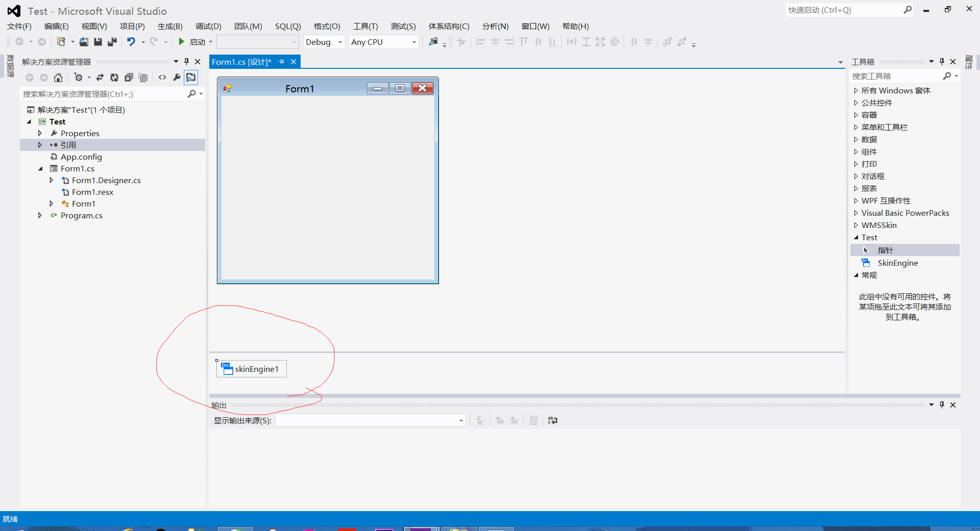The width and height of the screenshot is (980, 531).
Task: Toggle Show All Files in Solution Explorer
Action: pyautogui.click(x=143, y=78)
